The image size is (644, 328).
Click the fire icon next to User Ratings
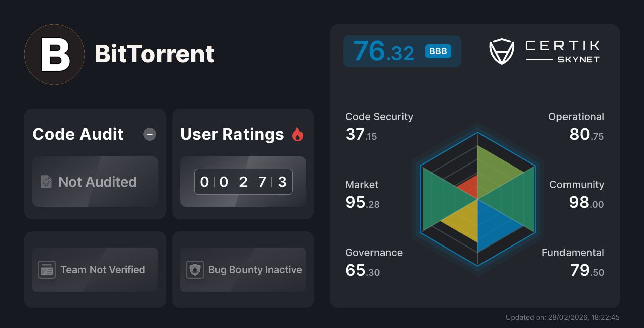coord(298,134)
